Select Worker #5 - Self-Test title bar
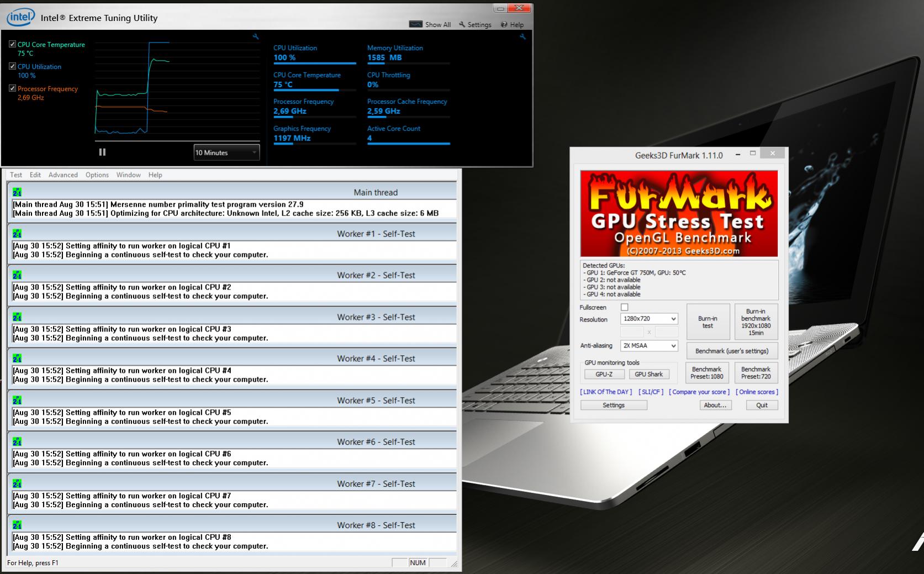 click(232, 401)
